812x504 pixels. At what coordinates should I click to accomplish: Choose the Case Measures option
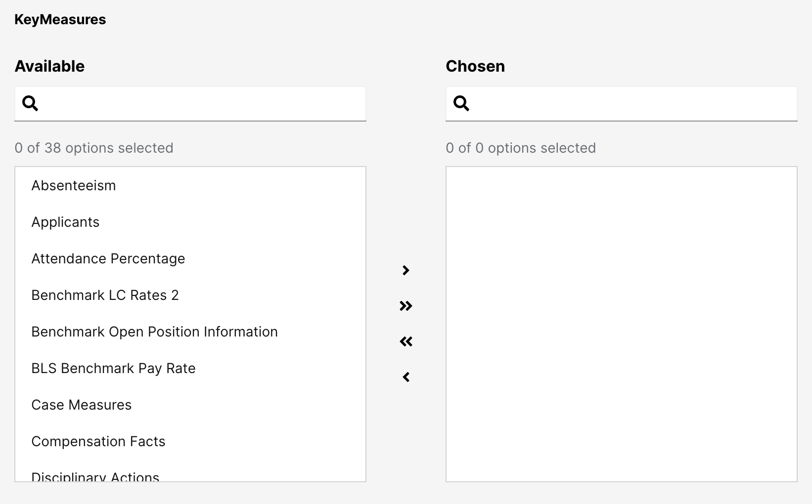81,405
